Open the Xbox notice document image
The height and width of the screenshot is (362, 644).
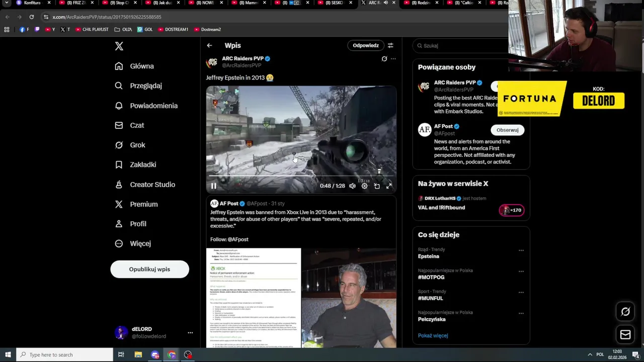[254, 298]
